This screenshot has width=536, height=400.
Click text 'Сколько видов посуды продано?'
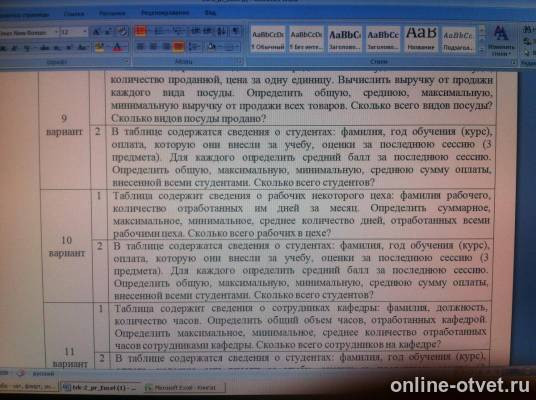coord(189,119)
